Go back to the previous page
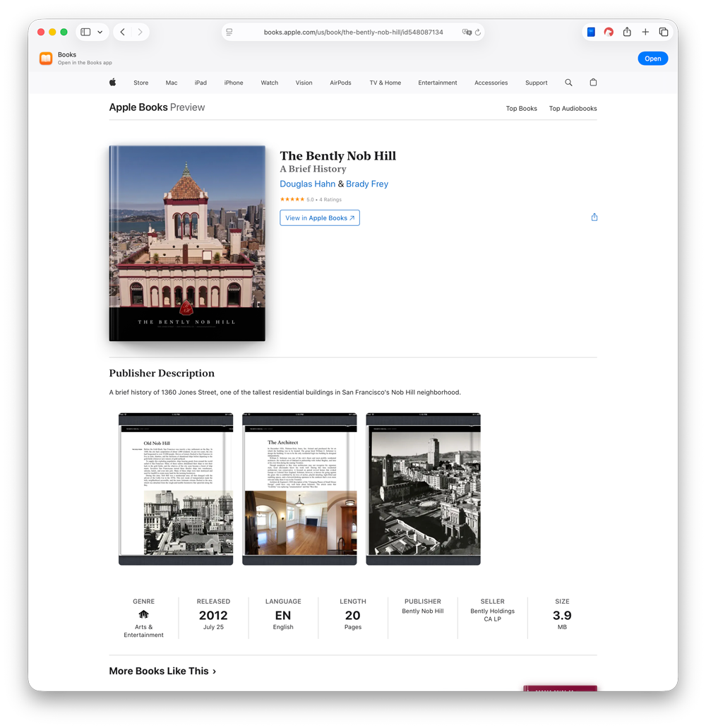706x728 pixels. pyautogui.click(x=123, y=32)
